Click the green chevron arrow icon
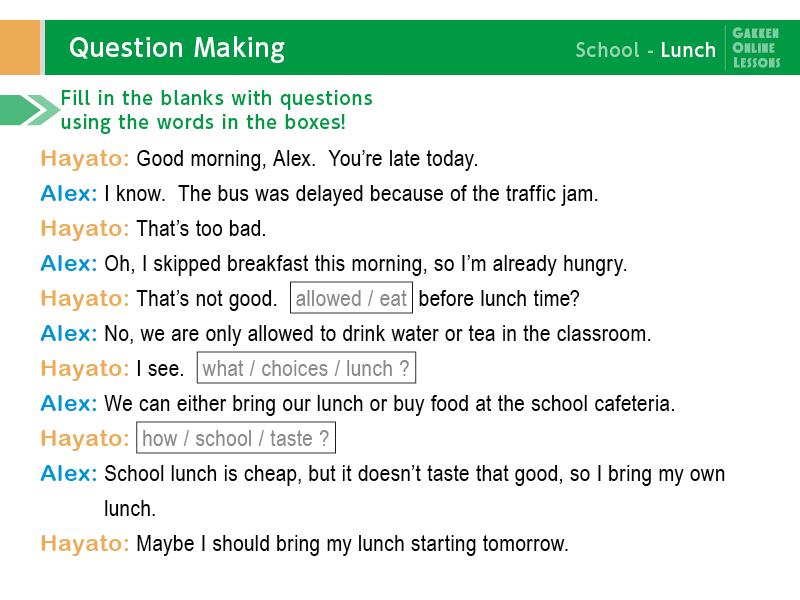 coord(30,110)
